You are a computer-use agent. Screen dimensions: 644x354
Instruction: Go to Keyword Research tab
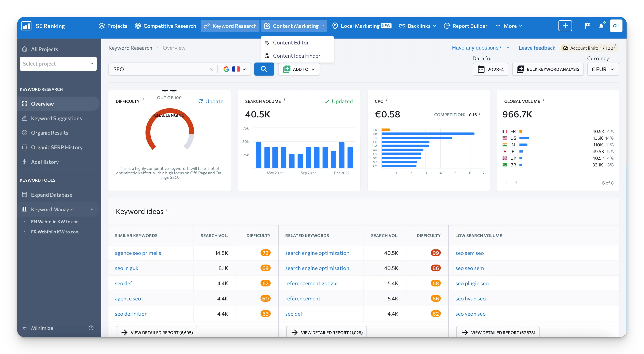(230, 26)
